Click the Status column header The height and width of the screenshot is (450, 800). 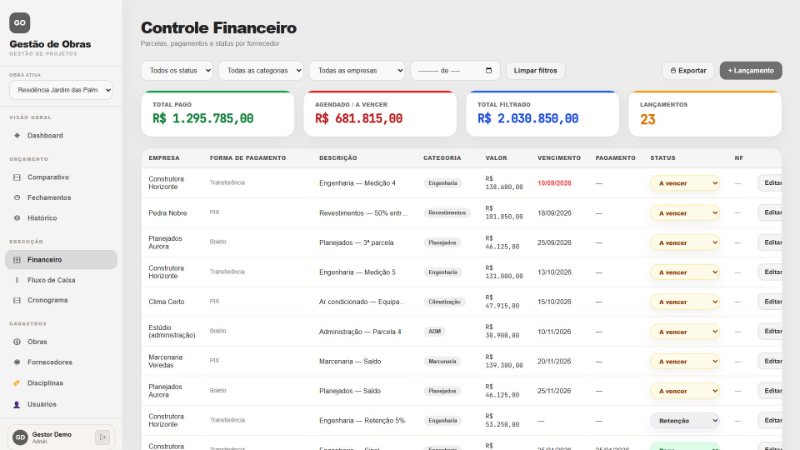pyautogui.click(x=663, y=158)
